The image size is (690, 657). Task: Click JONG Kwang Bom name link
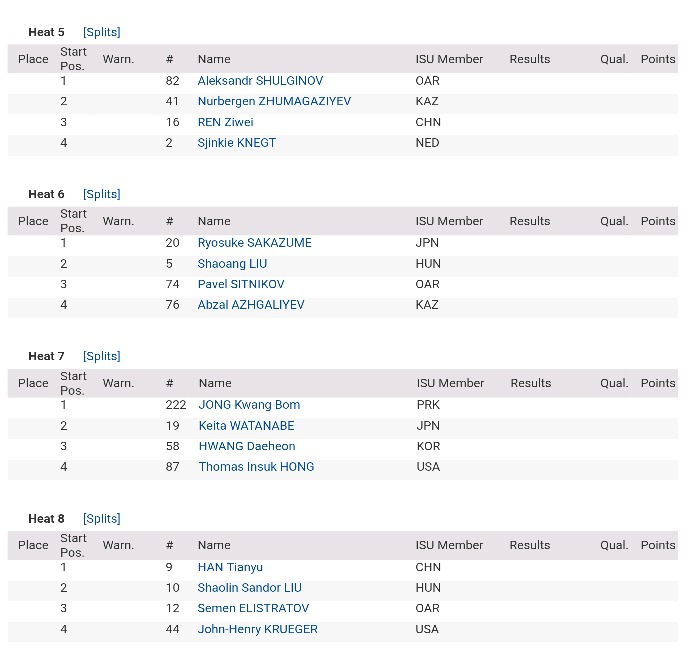pyautogui.click(x=249, y=405)
